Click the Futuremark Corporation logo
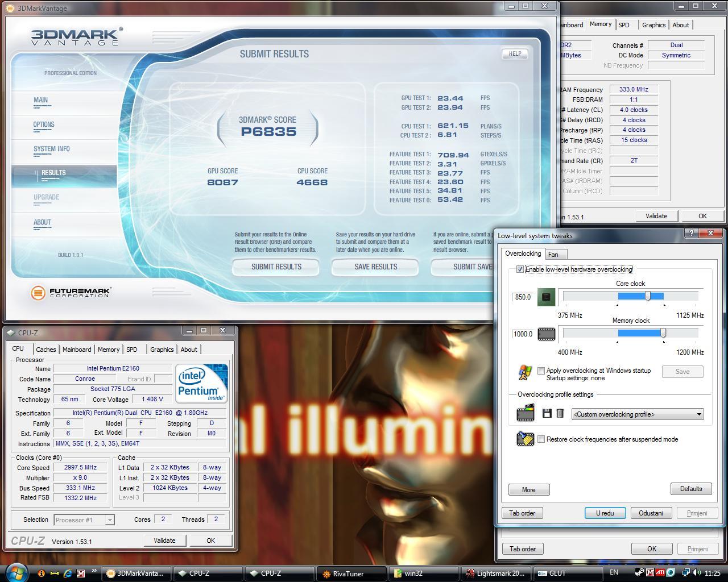Viewport: 728px width, 582px height. click(71, 293)
